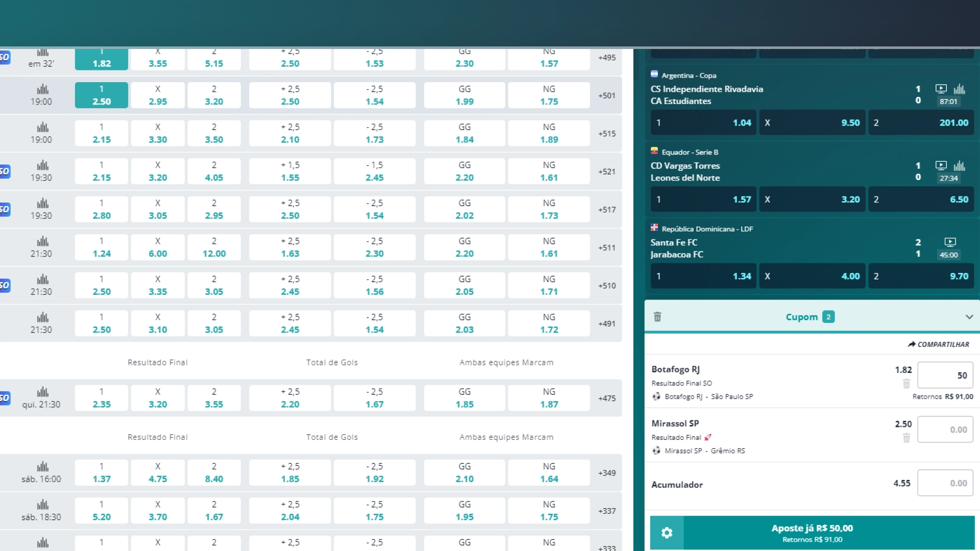This screenshot has height=551, width=980.
Task: Select home odds 5.20 on sáb. 18:30
Action: (102, 511)
